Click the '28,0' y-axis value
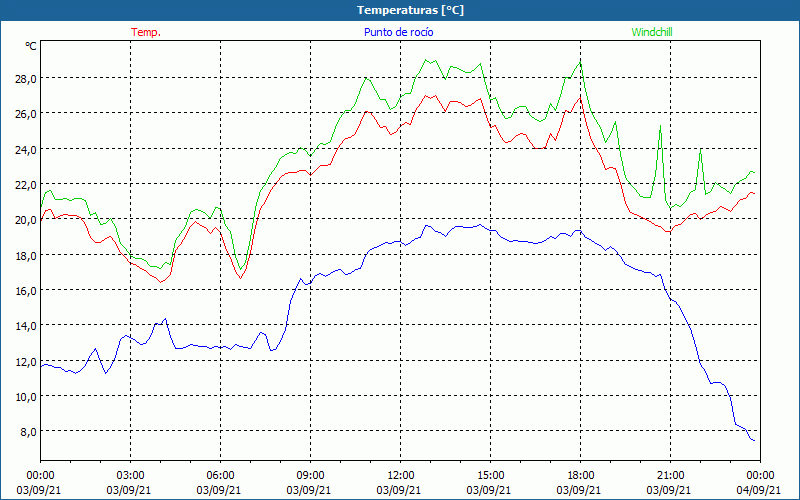 click(x=25, y=79)
